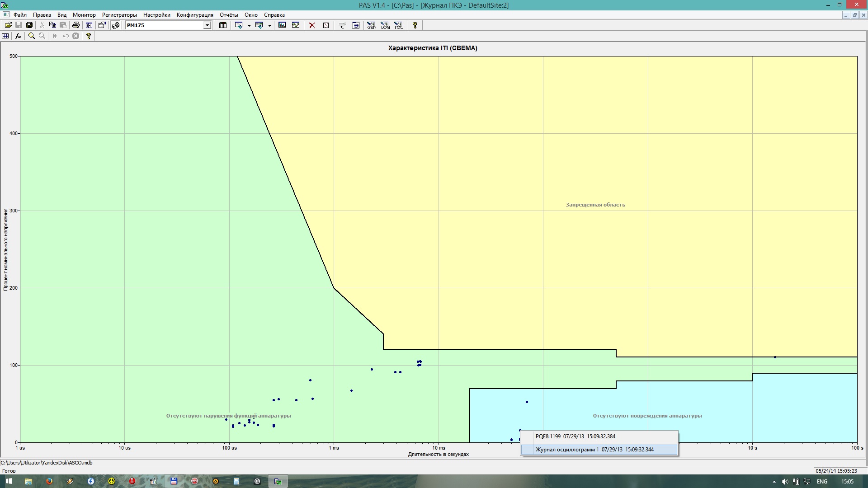Open Firefox from the taskbar
The width and height of the screenshot is (868, 488).
click(x=49, y=481)
